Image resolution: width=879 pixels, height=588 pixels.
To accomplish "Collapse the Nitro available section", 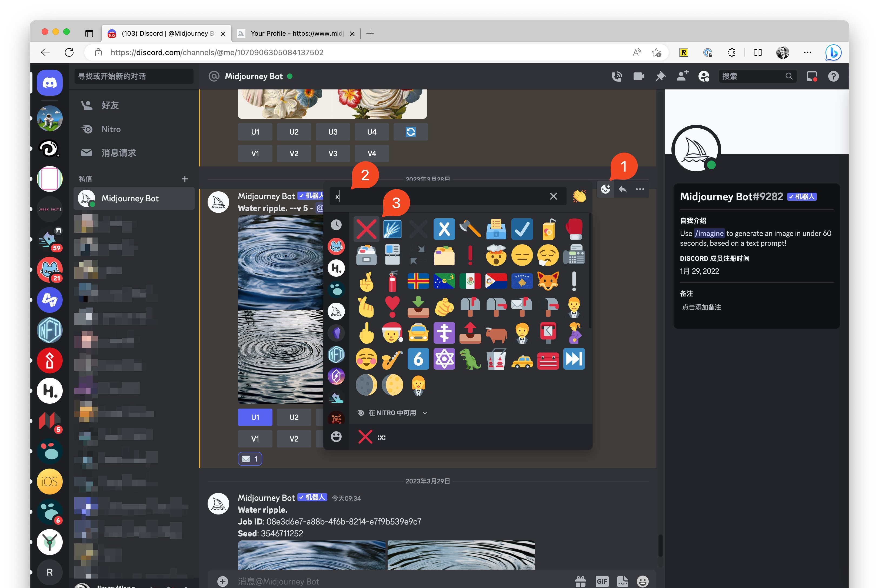I will tap(392, 413).
